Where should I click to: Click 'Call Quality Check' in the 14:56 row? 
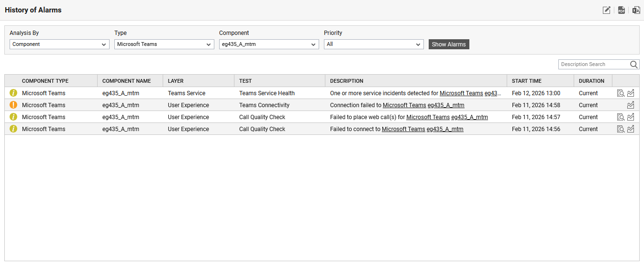pos(262,129)
